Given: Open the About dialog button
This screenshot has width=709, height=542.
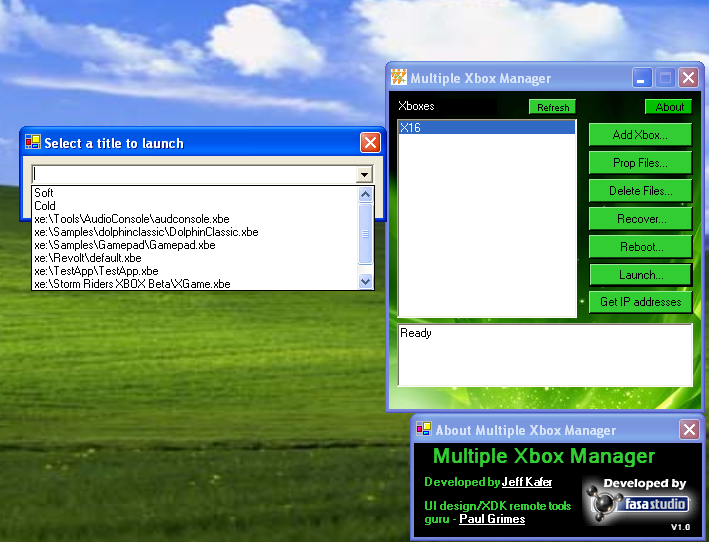Looking at the screenshot, I should pyautogui.click(x=669, y=107).
